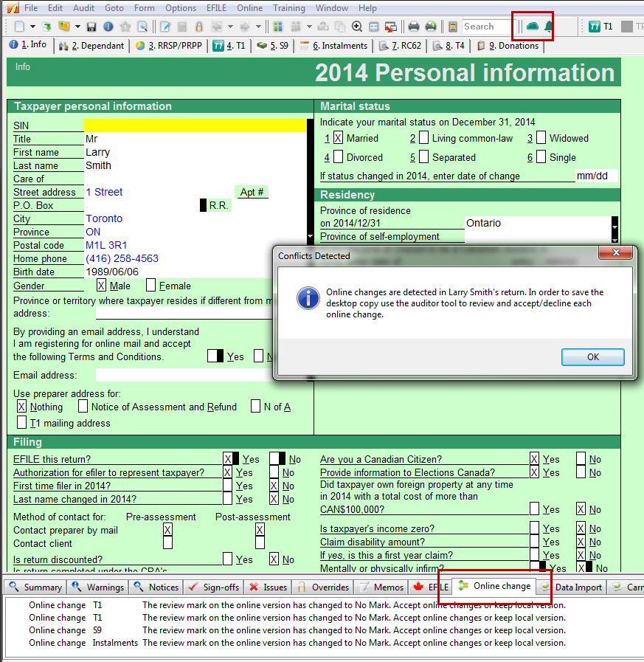Click the greyed calculator sheet toolbar icon
Viewport: 644px width, 662px height.
[182, 27]
